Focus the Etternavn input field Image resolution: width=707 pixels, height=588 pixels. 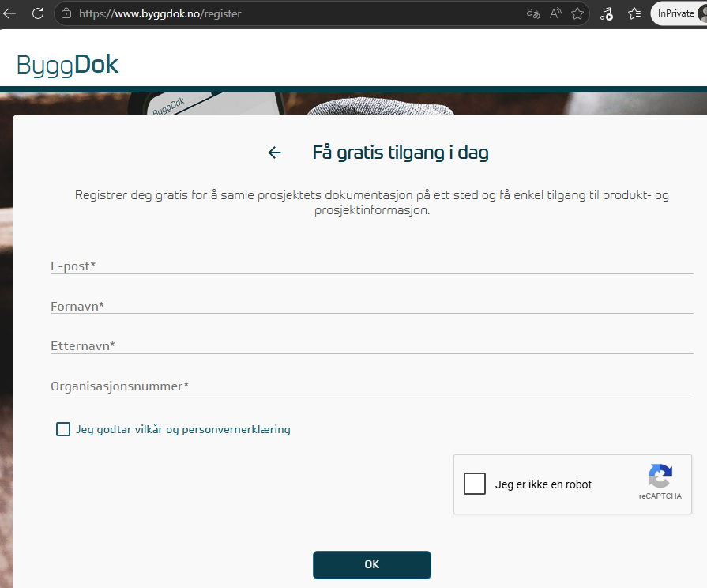(x=371, y=345)
